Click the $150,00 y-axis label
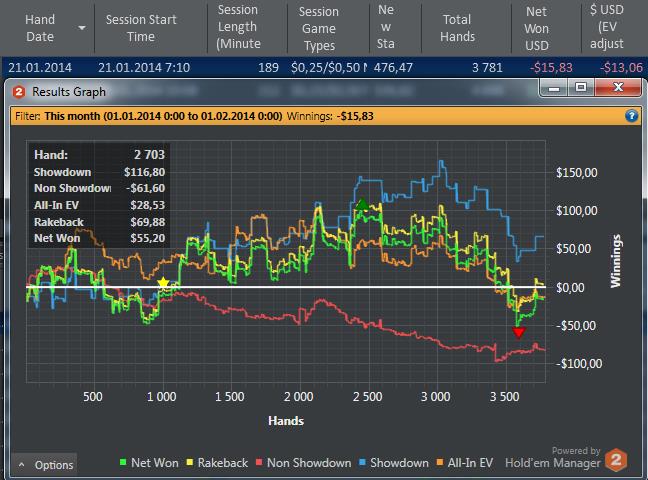 577,172
